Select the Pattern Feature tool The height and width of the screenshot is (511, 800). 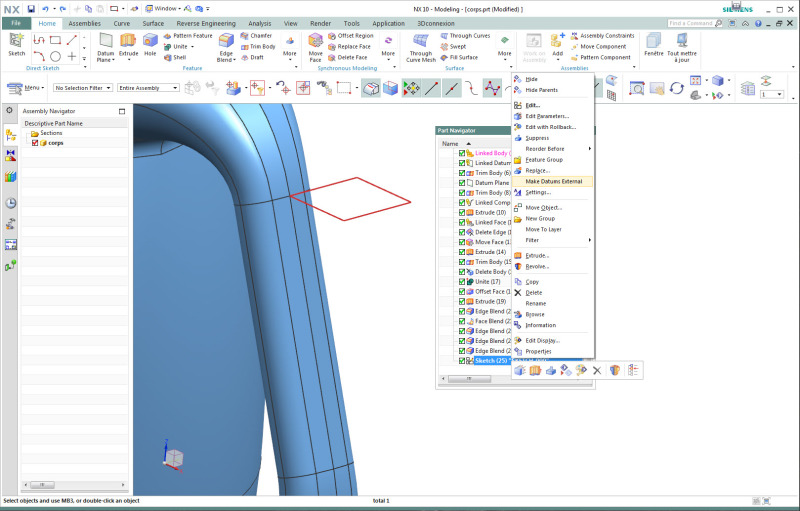(x=188, y=36)
